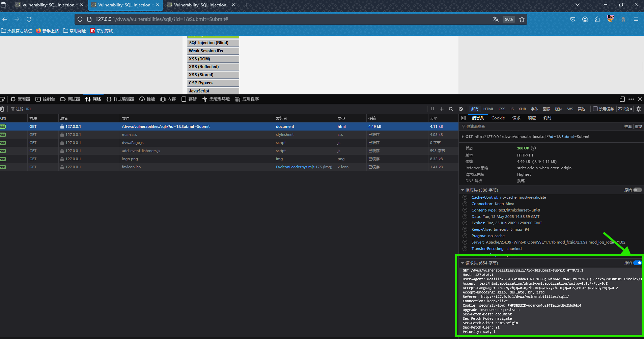Open the 耗时 tab in request details

pyautogui.click(x=548, y=118)
